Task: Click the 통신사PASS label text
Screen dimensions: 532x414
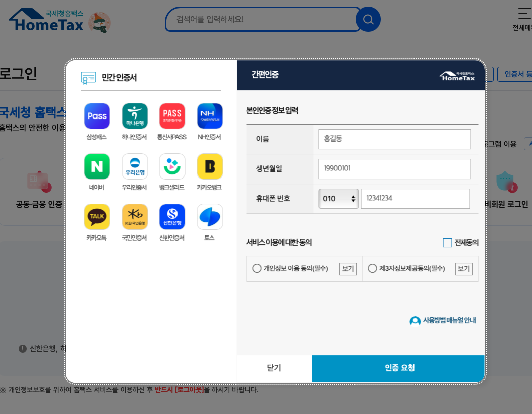Action: click(x=171, y=137)
